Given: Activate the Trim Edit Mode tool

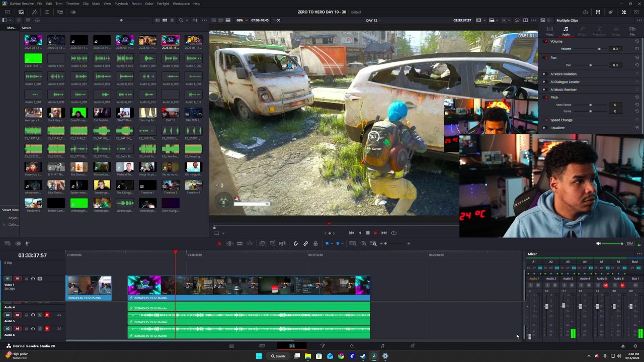Looking at the screenshot, I should [x=229, y=244].
